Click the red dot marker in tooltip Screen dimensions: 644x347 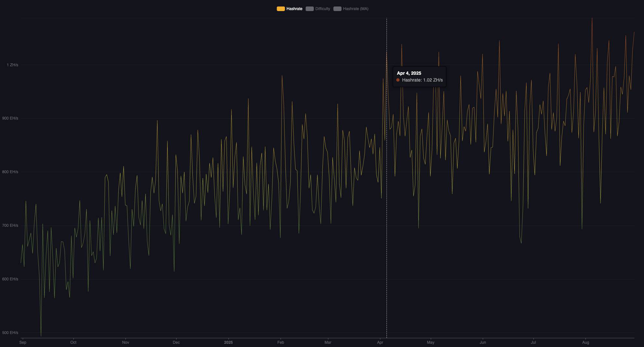[398, 80]
